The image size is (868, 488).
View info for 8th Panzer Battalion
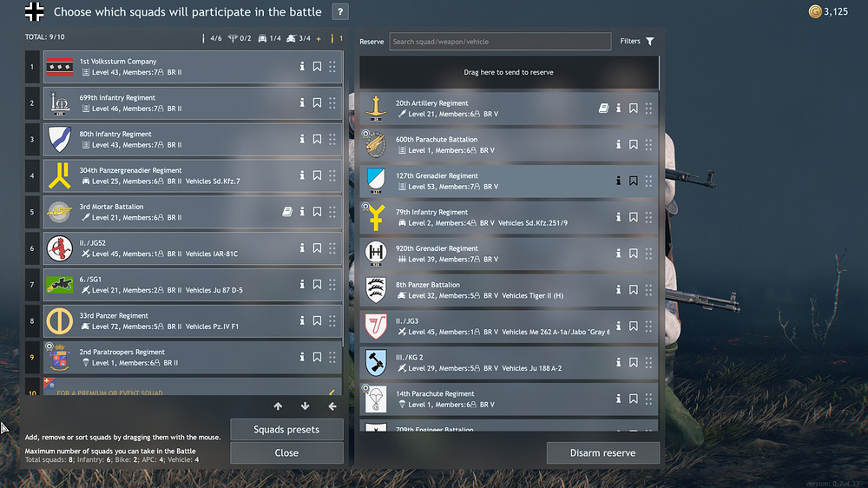[618, 290]
